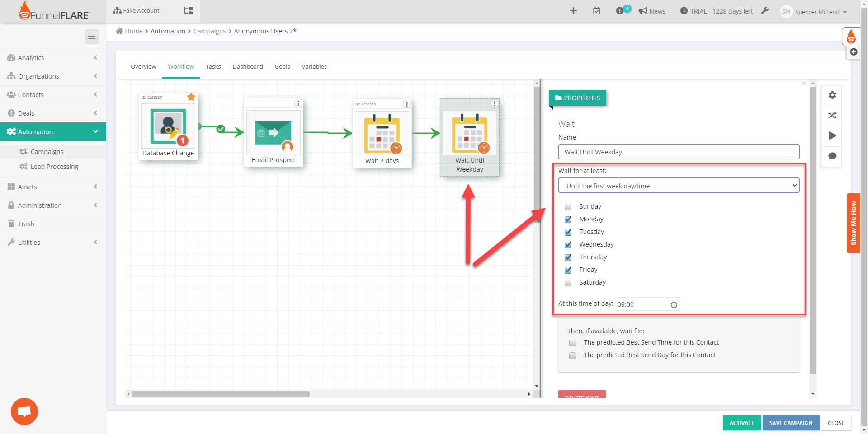Click the PROPERTIES panel header button
Image resolution: width=868 pixels, height=434 pixels.
point(577,98)
